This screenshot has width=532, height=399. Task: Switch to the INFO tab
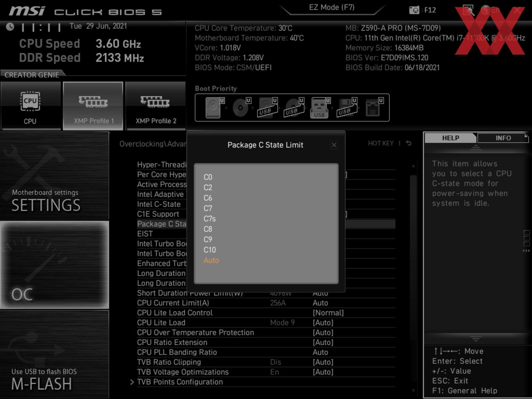point(503,138)
